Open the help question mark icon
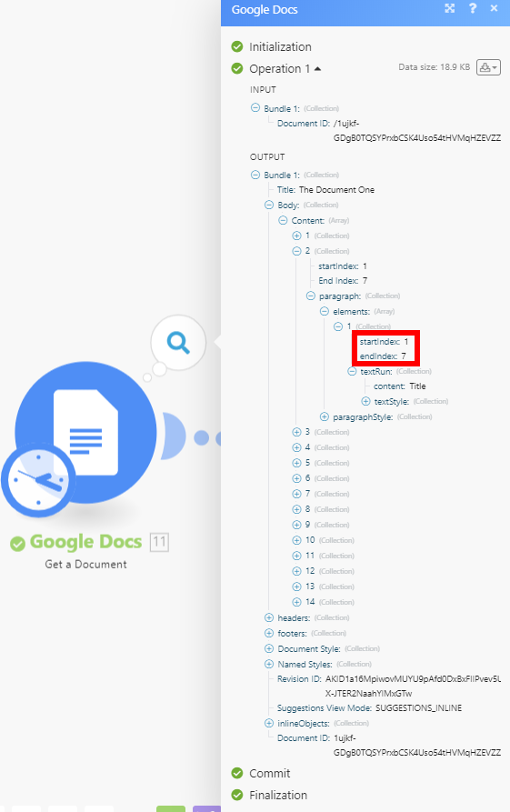510x812 pixels. tap(472, 8)
